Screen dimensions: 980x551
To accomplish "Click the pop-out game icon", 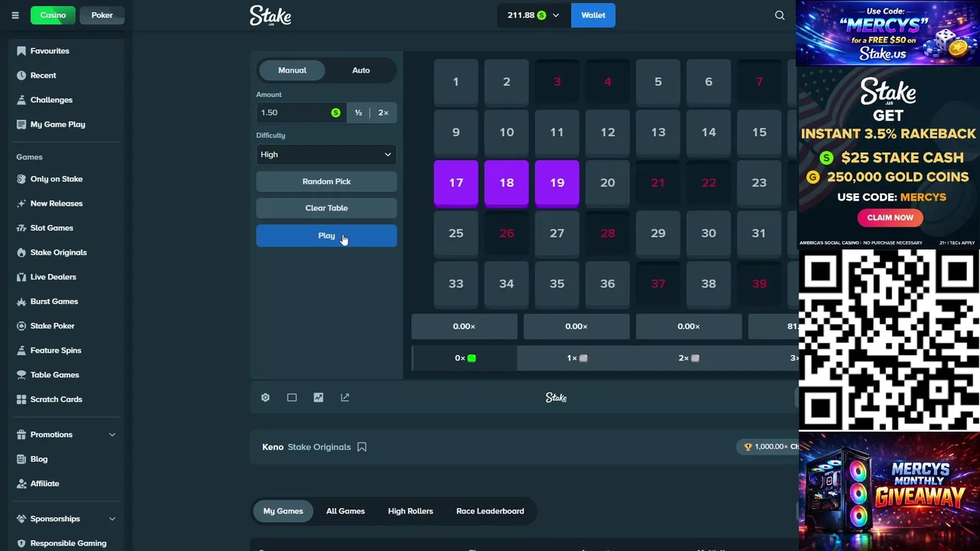I will point(345,398).
